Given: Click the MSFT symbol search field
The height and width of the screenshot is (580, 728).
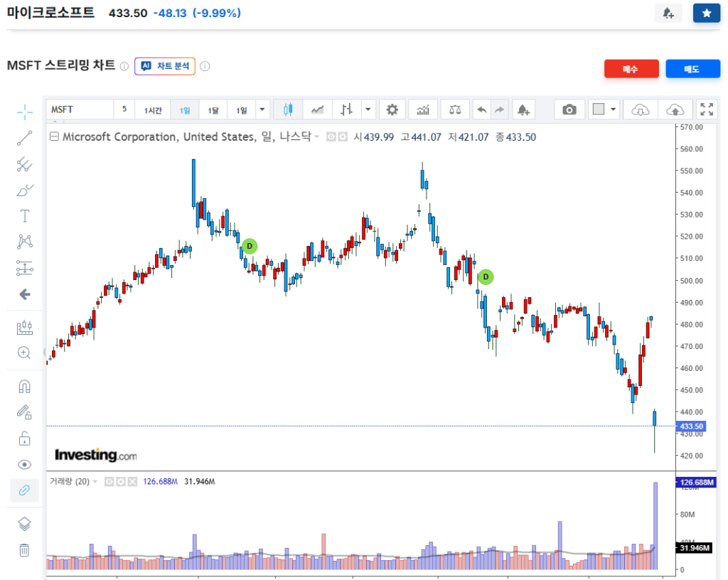Looking at the screenshot, I should (80, 109).
